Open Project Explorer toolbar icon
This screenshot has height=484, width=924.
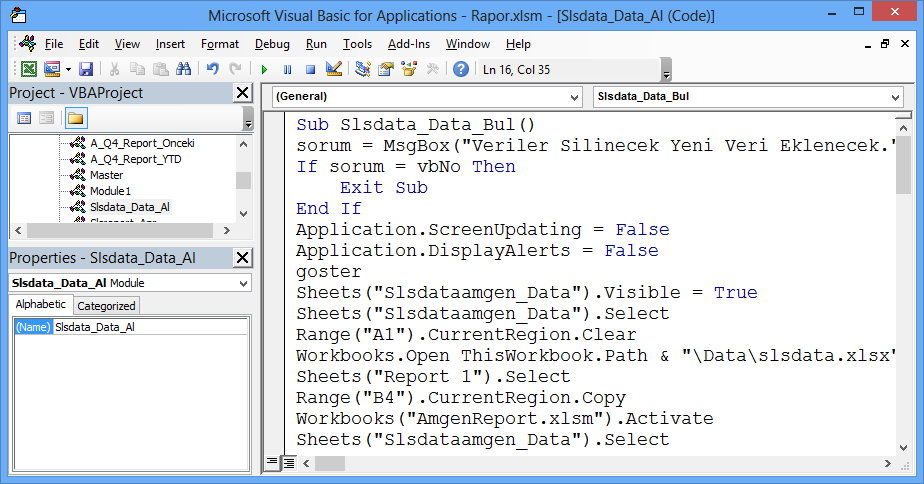click(362, 69)
